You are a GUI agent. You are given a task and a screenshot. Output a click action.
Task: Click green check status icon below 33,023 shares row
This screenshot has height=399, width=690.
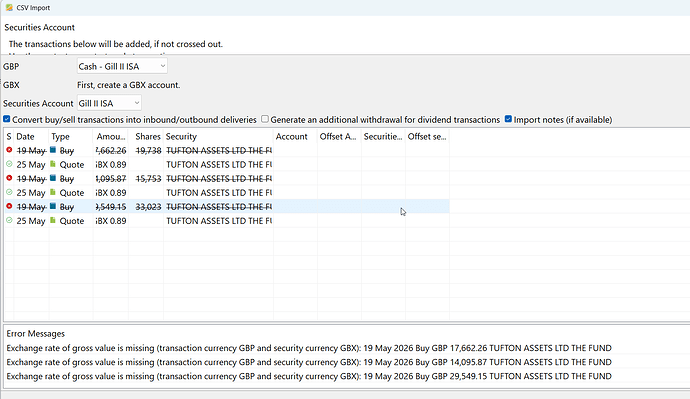9,220
